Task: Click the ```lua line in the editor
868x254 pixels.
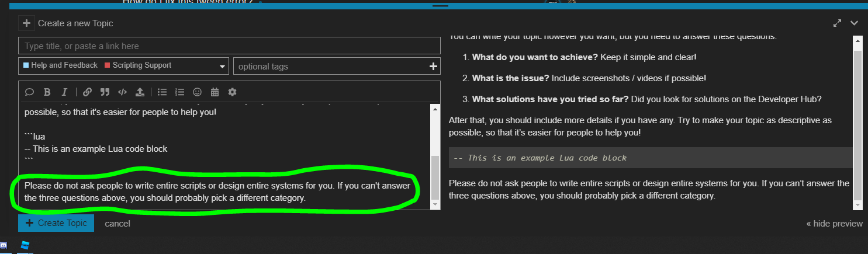Action: pyautogui.click(x=35, y=137)
